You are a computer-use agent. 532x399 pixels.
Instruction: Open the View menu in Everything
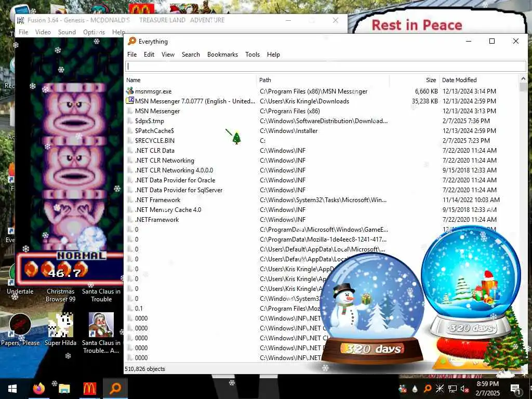point(168,55)
